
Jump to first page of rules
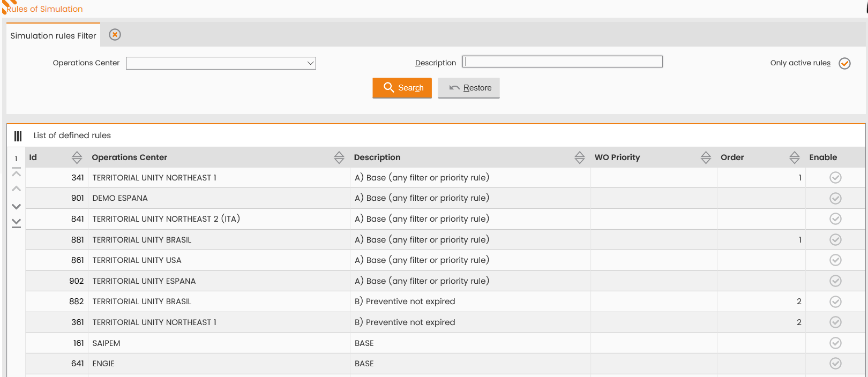[17, 172]
